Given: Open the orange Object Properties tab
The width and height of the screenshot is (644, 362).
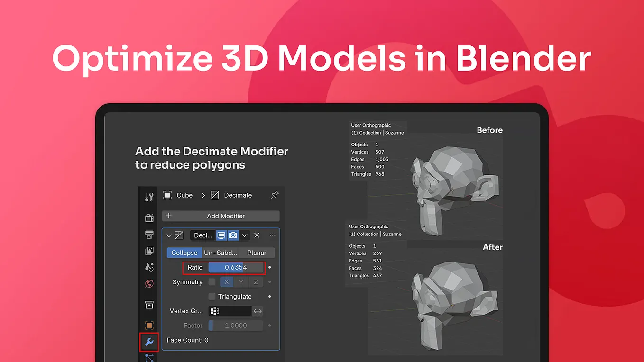Looking at the screenshot, I should pyautogui.click(x=149, y=325).
